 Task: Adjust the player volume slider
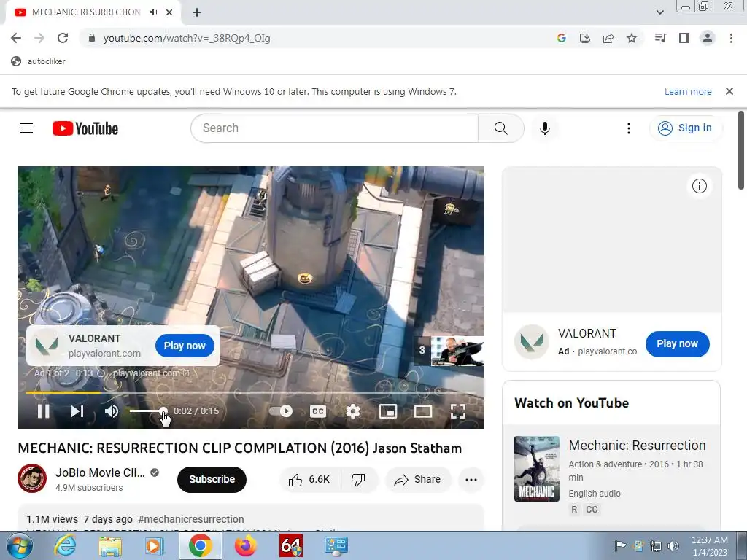[x=148, y=411]
